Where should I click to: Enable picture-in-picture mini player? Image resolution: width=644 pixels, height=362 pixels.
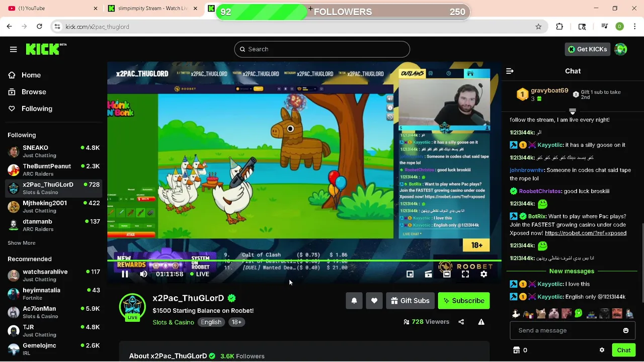(410, 274)
